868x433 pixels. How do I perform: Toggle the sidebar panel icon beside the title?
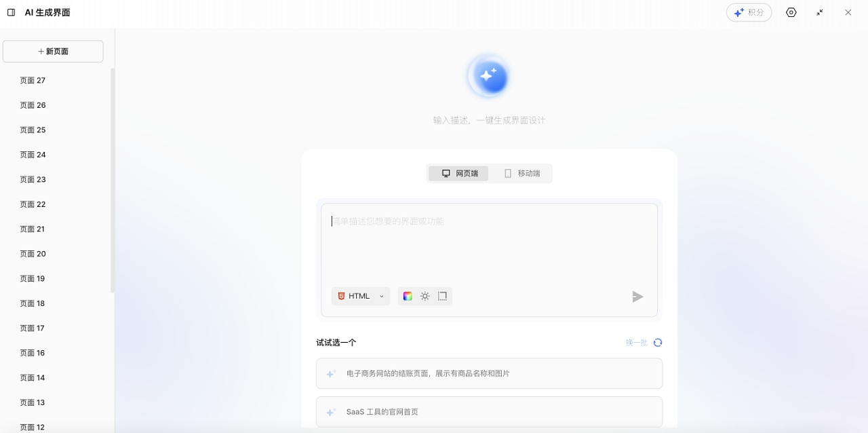pos(10,12)
